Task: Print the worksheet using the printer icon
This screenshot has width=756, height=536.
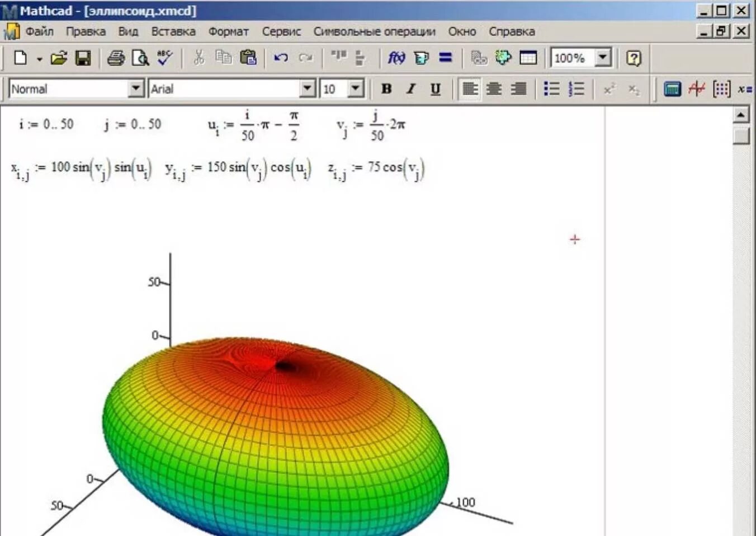Action: tap(116, 58)
